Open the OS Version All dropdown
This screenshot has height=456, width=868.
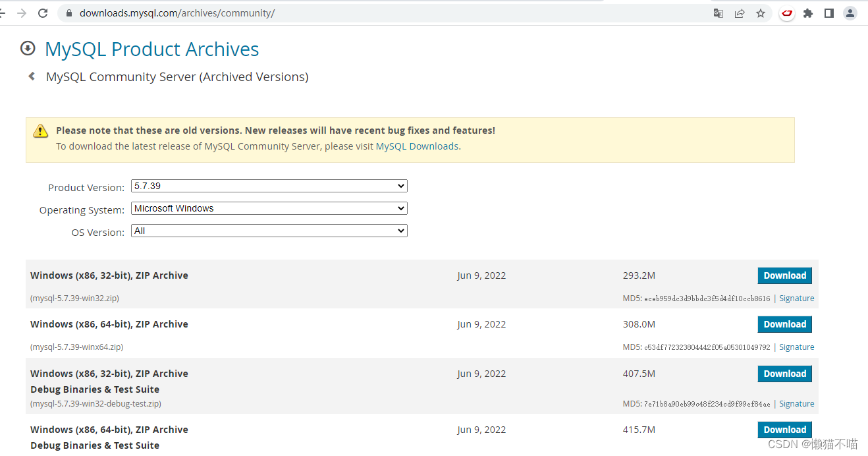click(x=269, y=231)
